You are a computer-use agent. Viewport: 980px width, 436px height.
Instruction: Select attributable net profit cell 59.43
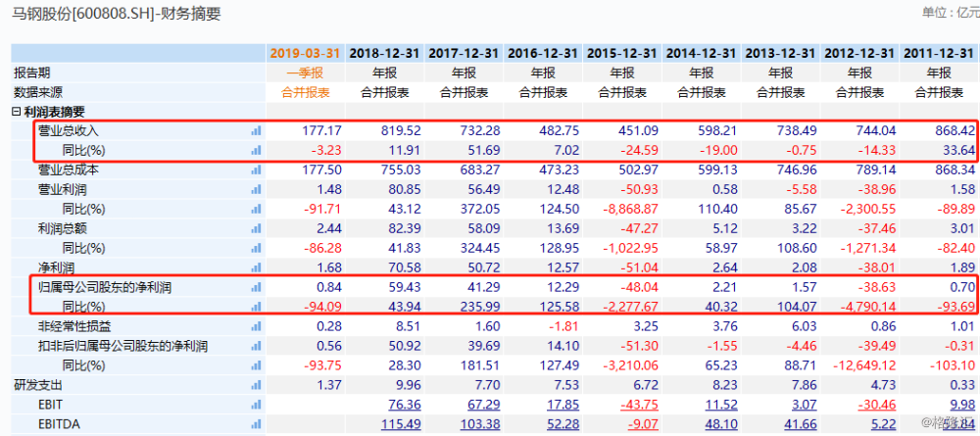coord(405,287)
